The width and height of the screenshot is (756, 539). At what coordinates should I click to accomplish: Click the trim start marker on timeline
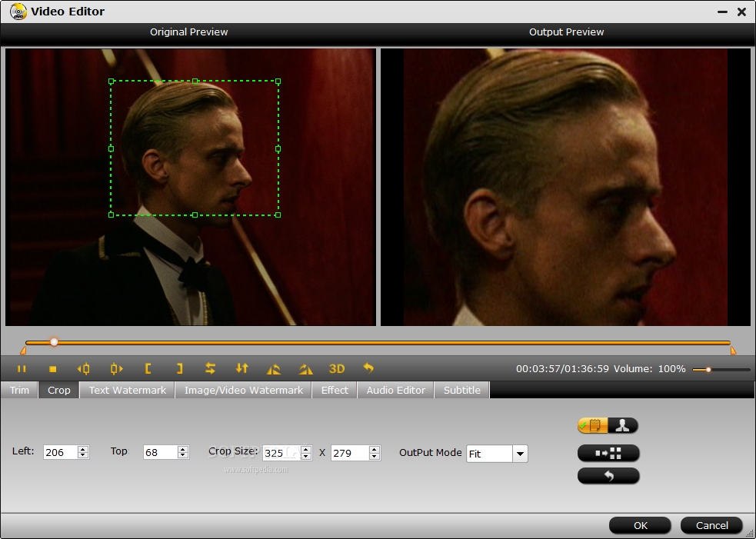(x=23, y=351)
